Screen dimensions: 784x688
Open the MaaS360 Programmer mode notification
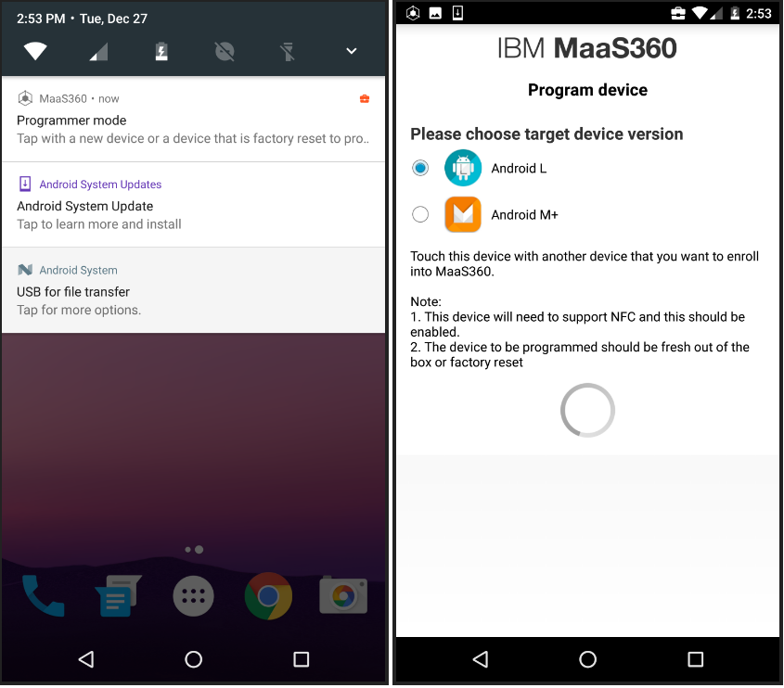point(193,119)
